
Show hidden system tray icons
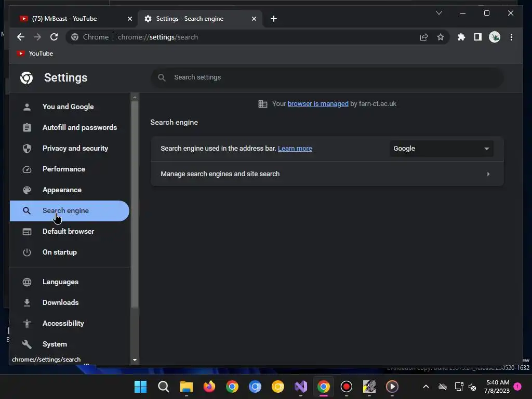click(426, 387)
